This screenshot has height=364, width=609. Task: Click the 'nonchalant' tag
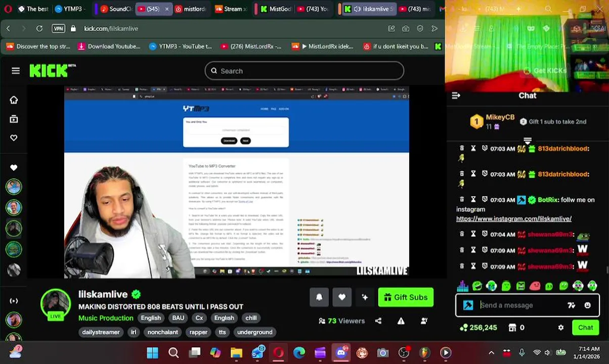click(162, 332)
